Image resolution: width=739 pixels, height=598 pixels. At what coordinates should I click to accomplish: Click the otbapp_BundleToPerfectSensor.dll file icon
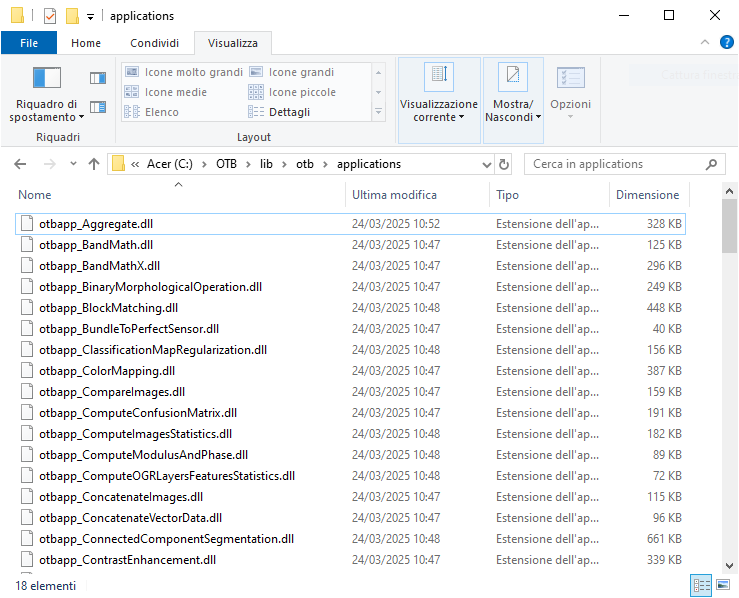point(27,329)
